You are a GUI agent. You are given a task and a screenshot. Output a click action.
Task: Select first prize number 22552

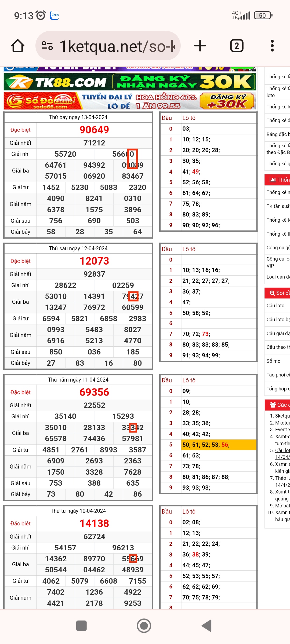coord(94,405)
